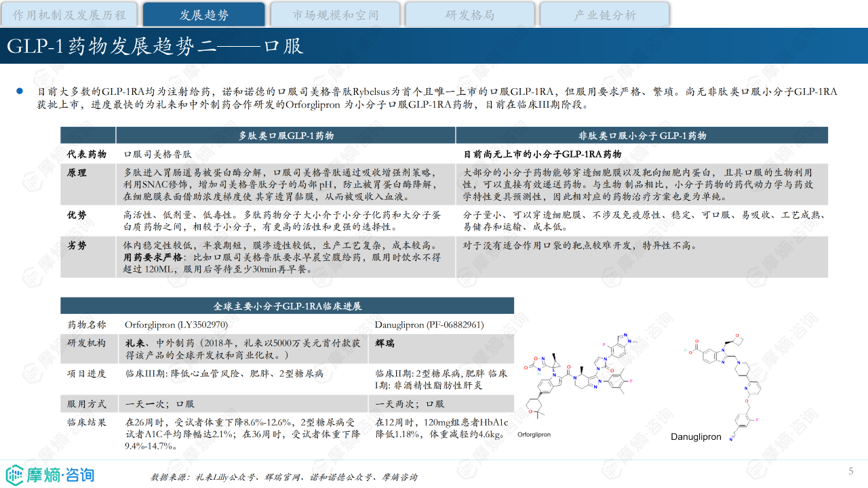Viewport: 868px width, 488px height.
Task: Select the 代表药物 row label
Action: [86, 155]
